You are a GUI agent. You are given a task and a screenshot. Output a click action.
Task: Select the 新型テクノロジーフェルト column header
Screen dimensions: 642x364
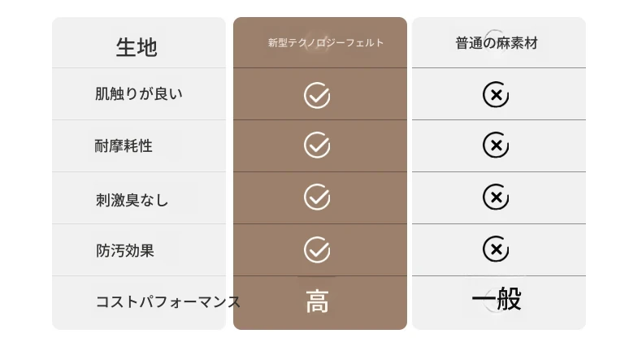coord(320,42)
